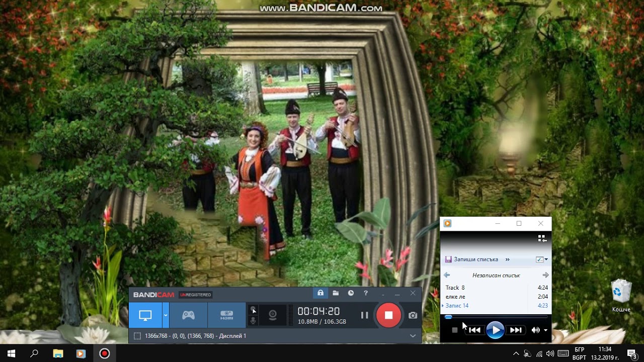Toggle mouse cursor recording in Bandicam
This screenshot has width=644, height=362.
pos(254,310)
